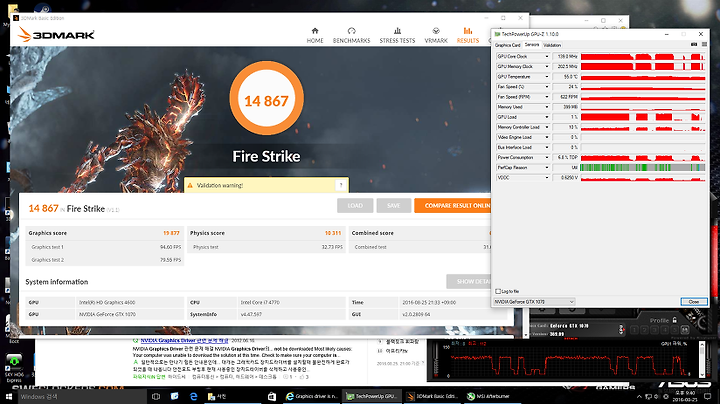Click the PerfCap Reason graph bar
The height and width of the screenshot is (404, 720).
pyautogui.click(x=642, y=168)
